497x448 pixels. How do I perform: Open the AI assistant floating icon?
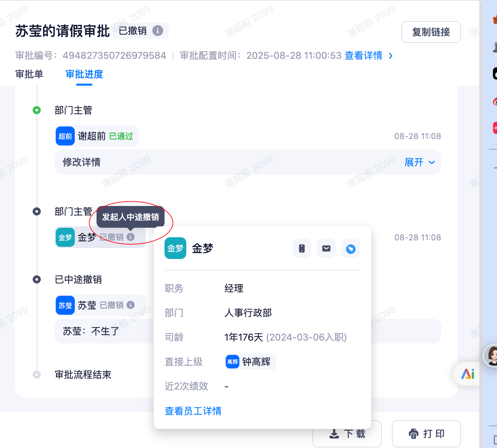pyautogui.click(x=468, y=374)
